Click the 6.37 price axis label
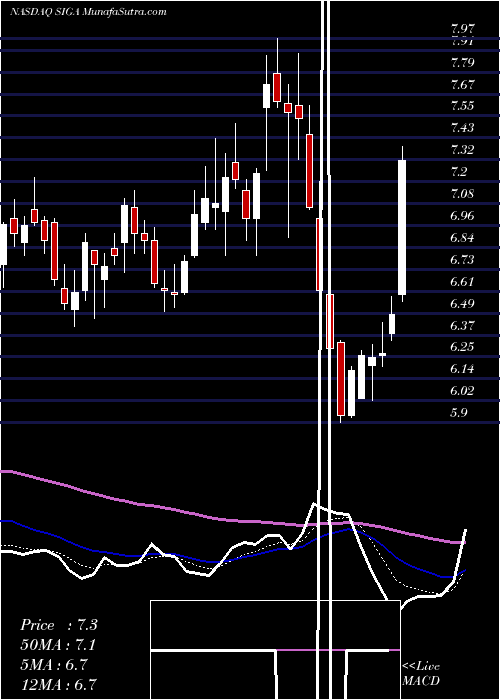The height and width of the screenshot is (700, 500). tap(462, 325)
